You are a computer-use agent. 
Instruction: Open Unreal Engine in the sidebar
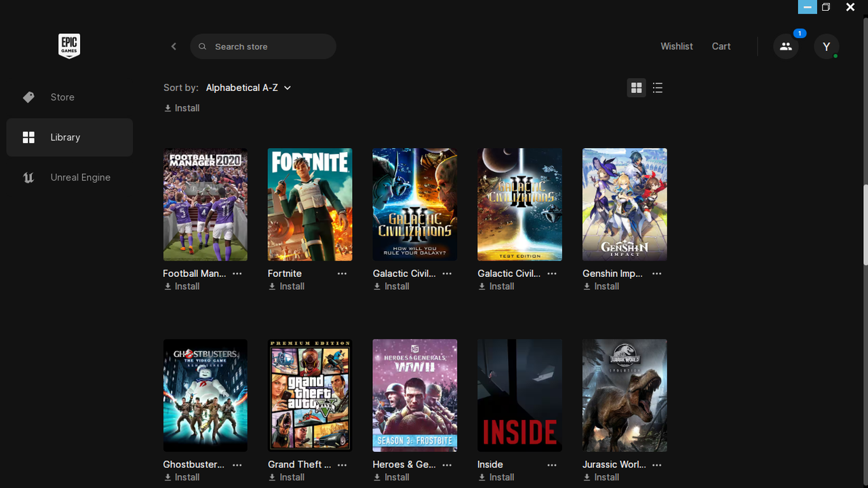click(x=69, y=177)
